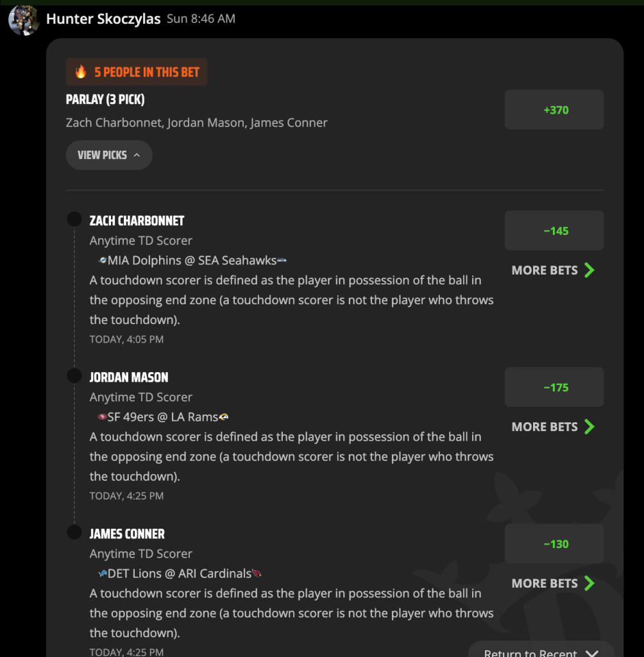The width and height of the screenshot is (644, 657).
Task: Click the San Francisco 49ers logo
Action: click(x=102, y=417)
